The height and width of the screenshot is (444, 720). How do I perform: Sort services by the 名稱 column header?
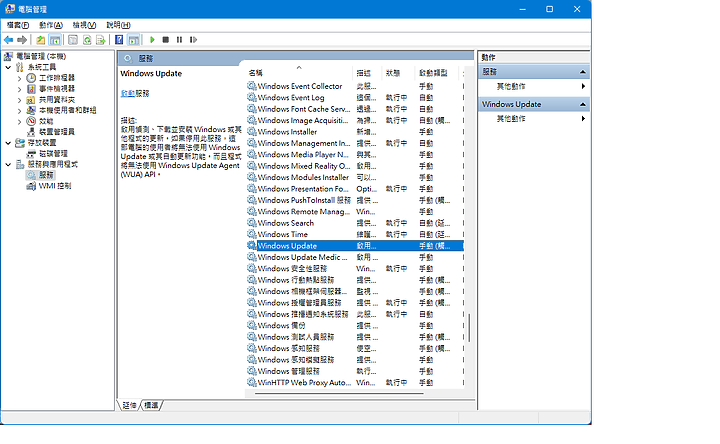pos(299,73)
